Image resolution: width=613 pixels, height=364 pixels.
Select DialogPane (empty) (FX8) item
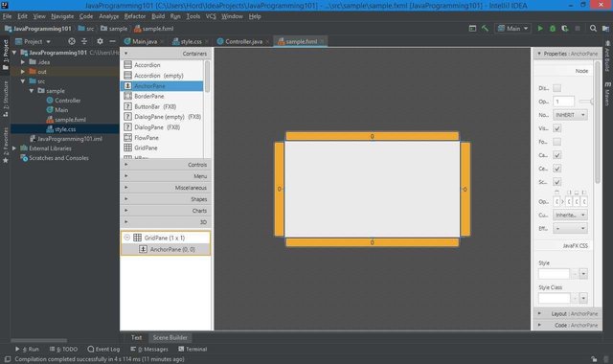[x=163, y=117]
